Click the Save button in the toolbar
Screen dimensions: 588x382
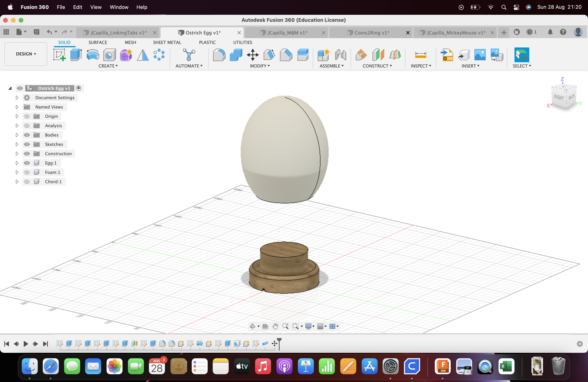(36, 32)
